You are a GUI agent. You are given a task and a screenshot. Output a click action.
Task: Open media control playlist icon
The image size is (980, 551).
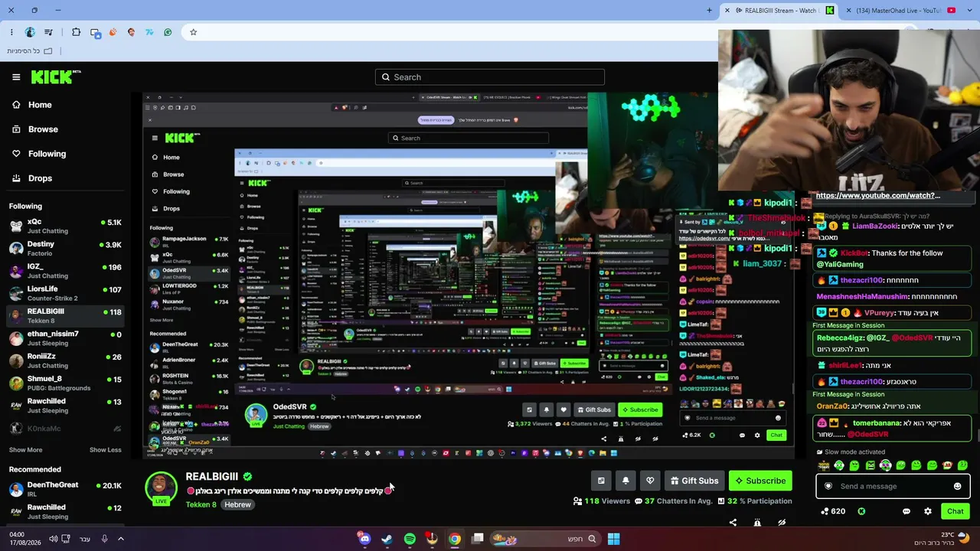click(48, 32)
